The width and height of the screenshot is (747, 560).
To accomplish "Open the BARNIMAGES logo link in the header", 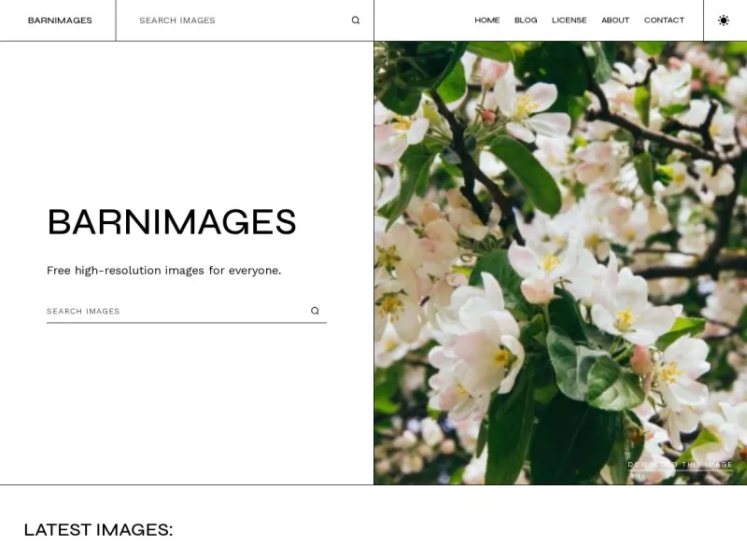I will [60, 21].
